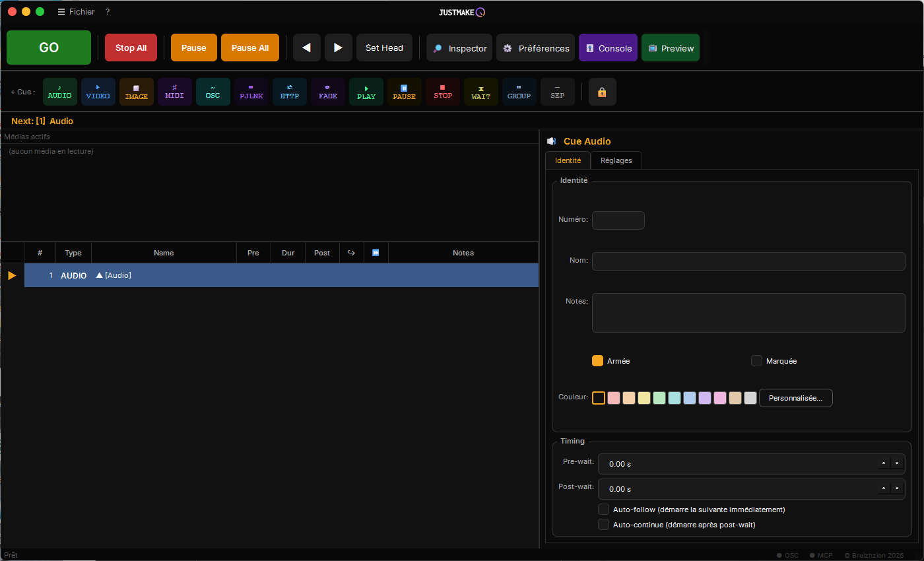
Task: Enable the Marquée checkbox
Action: pos(757,361)
